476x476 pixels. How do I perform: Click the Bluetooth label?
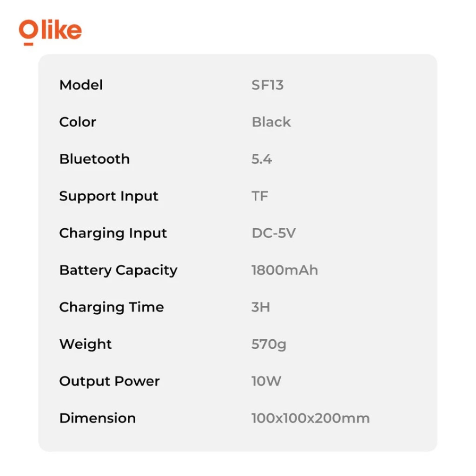point(94,159)
